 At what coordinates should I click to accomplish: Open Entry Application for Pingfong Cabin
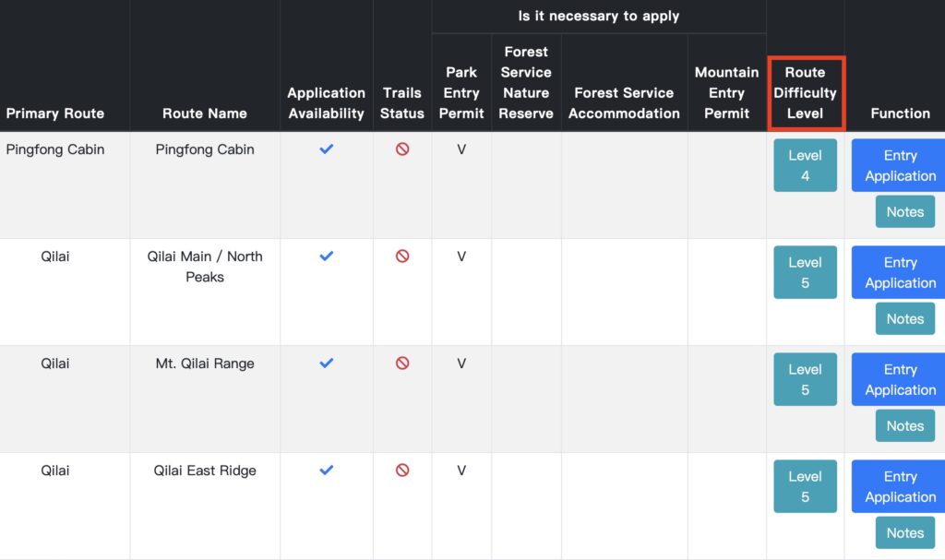pos(899,165)
